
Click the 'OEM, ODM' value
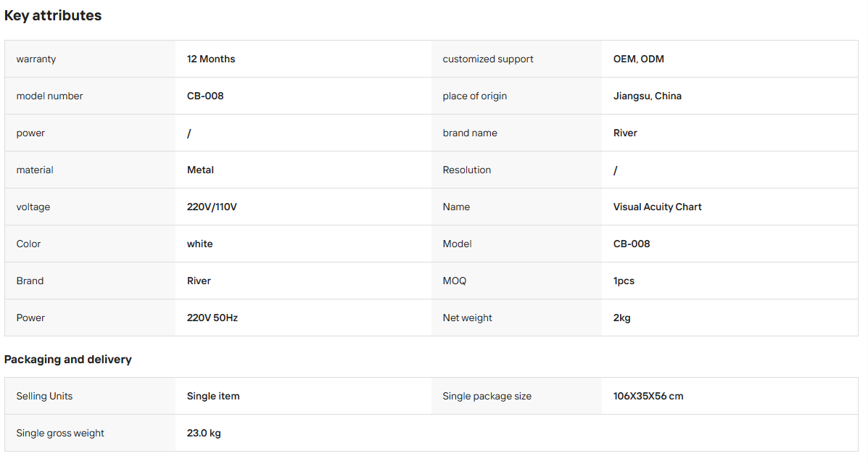click(639, 59)
